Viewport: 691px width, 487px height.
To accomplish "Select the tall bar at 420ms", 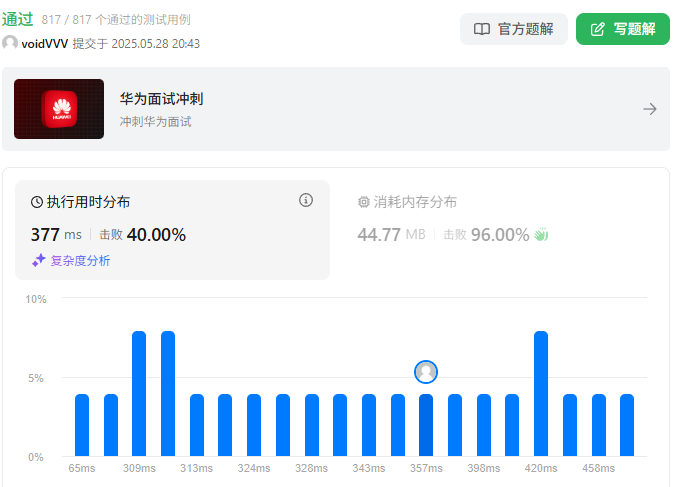I will (x=541, y=394).
